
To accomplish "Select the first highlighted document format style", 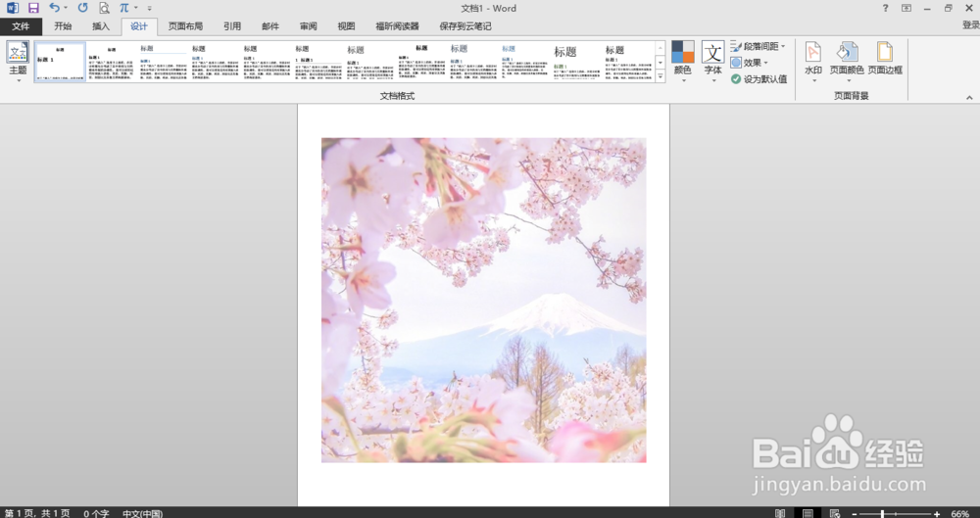I will (60, 62).
